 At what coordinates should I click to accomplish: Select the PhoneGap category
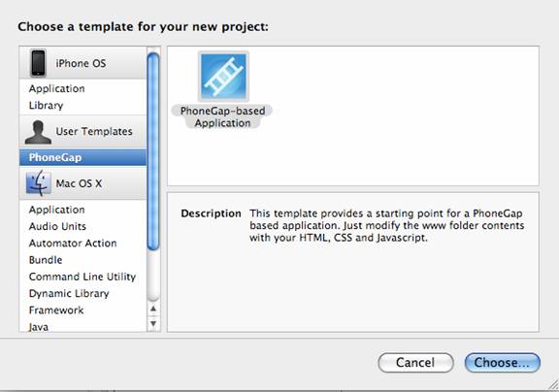point(82,157)
